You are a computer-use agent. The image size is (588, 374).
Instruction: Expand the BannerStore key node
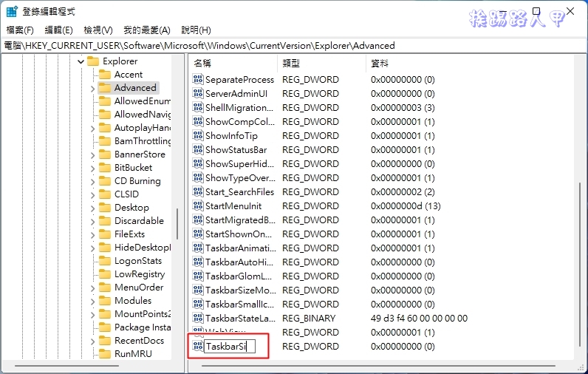pyautogui.click(x=92, y=155)
